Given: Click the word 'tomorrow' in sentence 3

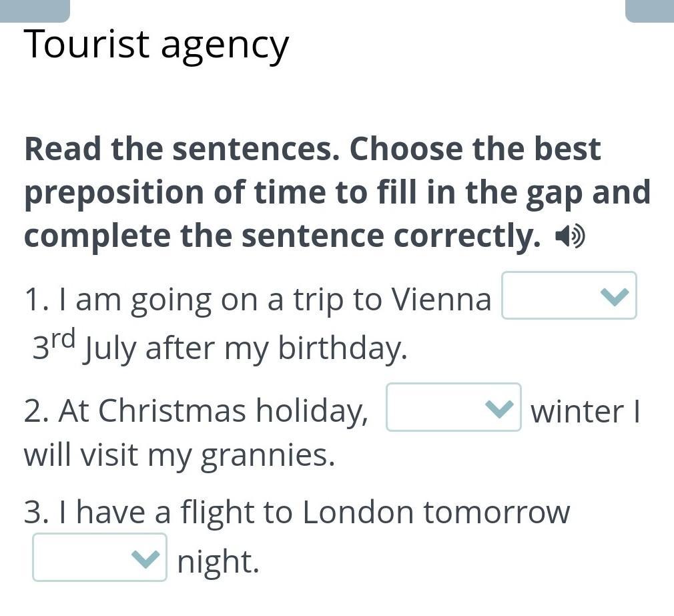Looking at the screenshot, I should click(496, 513).
